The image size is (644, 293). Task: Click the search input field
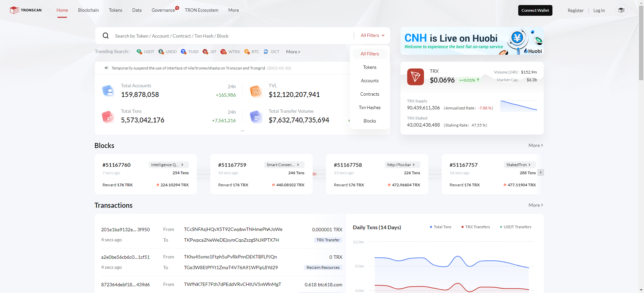tap(231, 36)
